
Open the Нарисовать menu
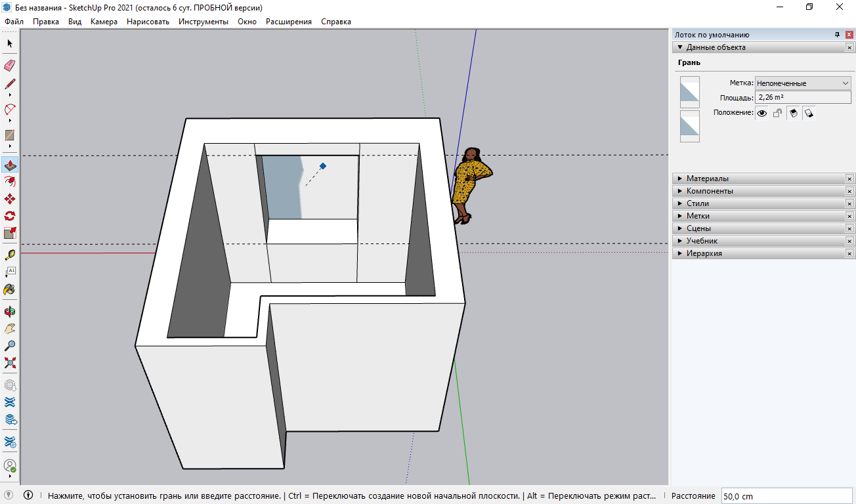click(148, 22)
